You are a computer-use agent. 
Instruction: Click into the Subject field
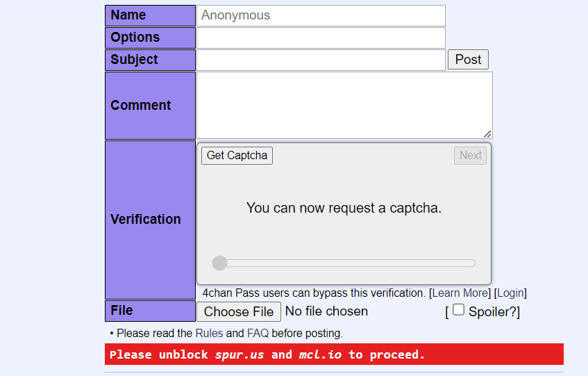click(x=321, y=60)
